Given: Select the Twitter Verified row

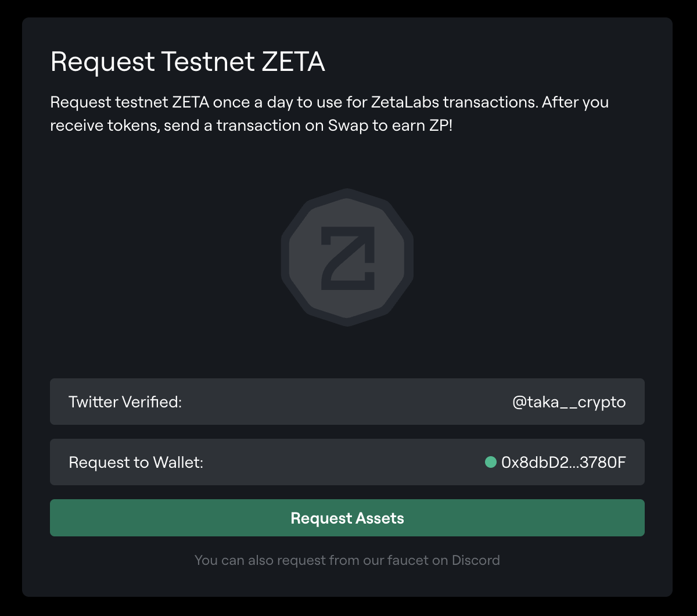Looking at the screenshot, I should pos(347,402).
